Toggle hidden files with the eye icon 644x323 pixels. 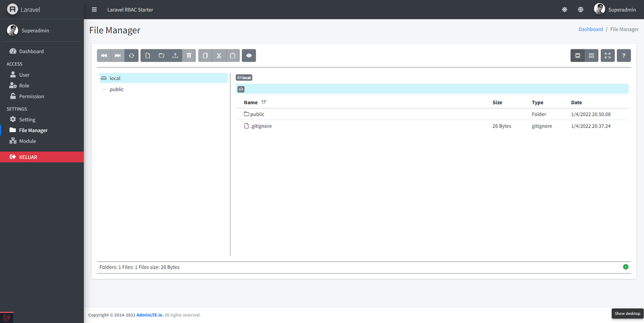pos(249,55)
